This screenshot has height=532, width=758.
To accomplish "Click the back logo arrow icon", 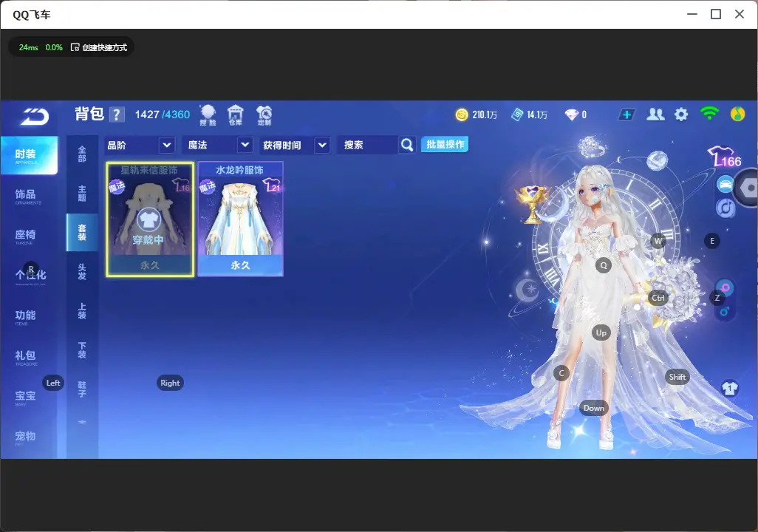I will click(x=35, y=116).
